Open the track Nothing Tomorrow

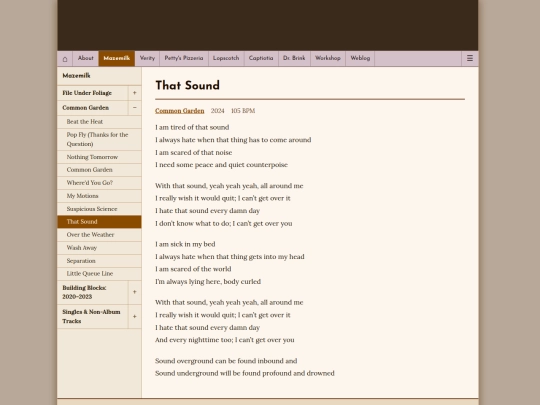point(99,157)
